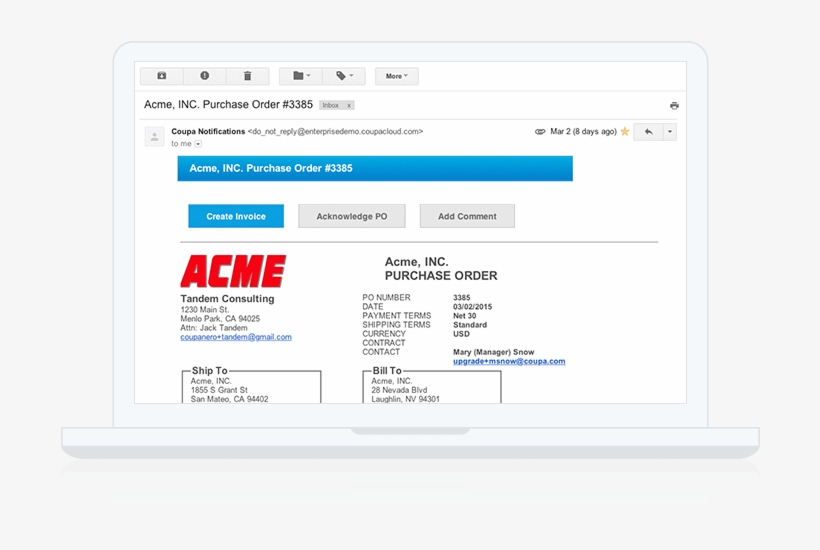Print the message with the printer icon
820x550 pixels.
coord(674,105)
